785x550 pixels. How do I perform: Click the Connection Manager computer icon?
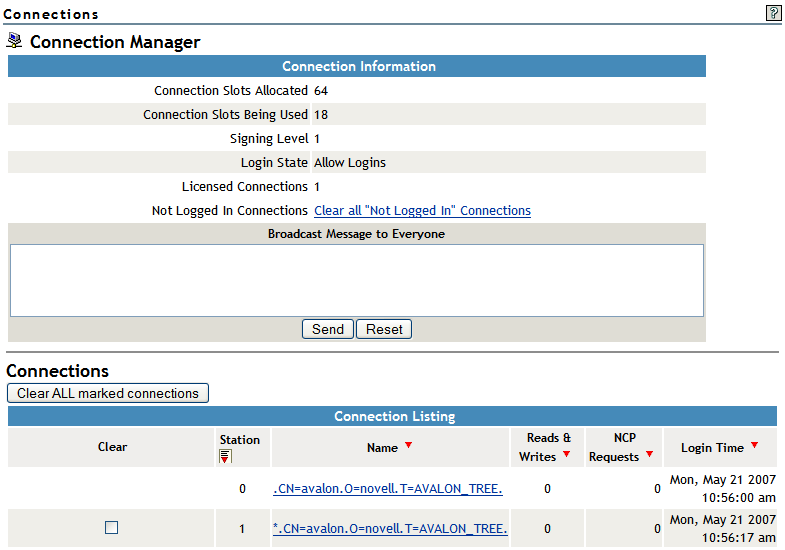[15, 41]
